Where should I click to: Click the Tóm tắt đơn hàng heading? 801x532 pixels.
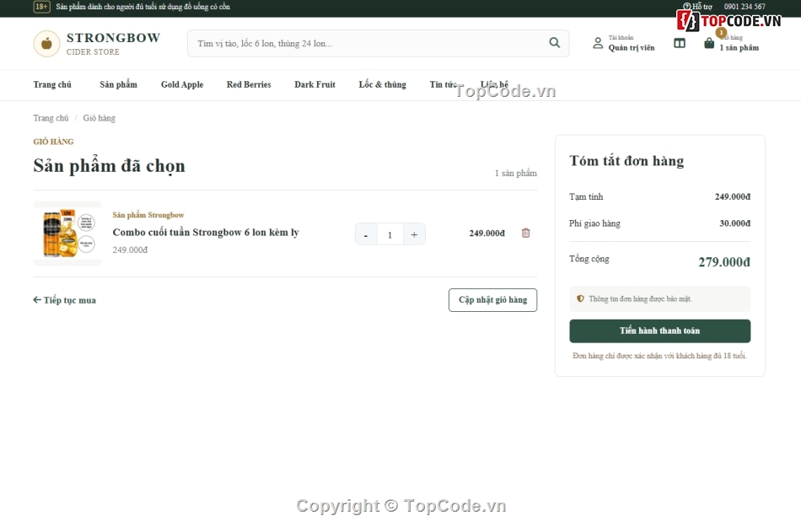pyautogui.click(x=626, y=161)
